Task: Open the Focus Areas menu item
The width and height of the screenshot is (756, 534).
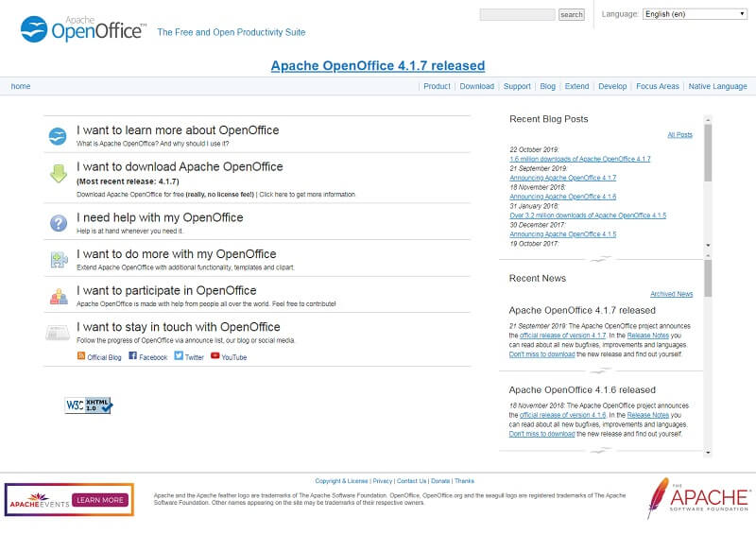Action: coord(657,86)
